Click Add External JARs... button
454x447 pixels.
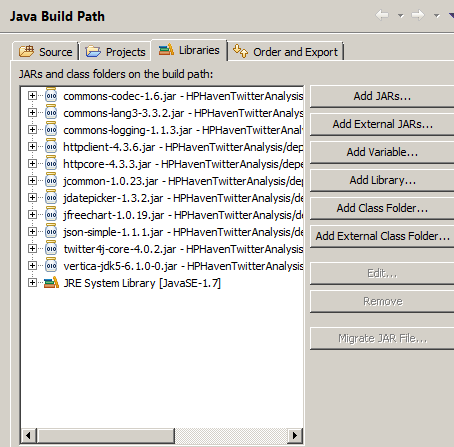[x=382, y=124]
